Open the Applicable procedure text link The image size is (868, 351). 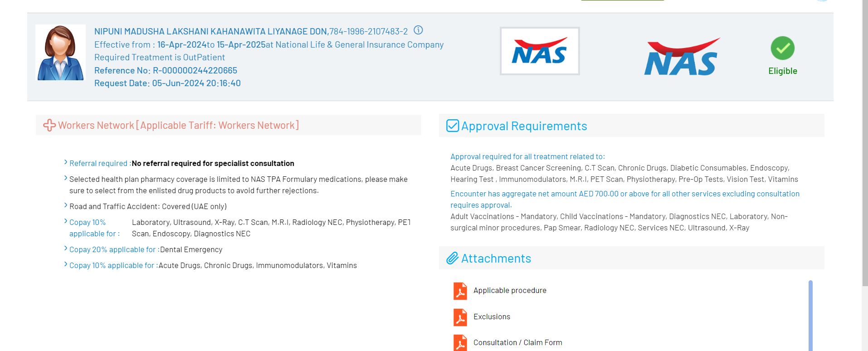pyautogui.click(x=510, y=290)
